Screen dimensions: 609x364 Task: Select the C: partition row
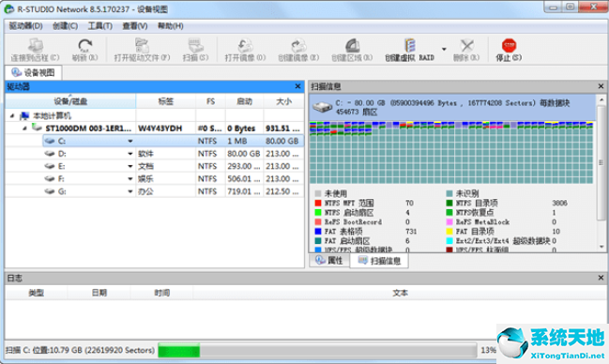[173, 141]
